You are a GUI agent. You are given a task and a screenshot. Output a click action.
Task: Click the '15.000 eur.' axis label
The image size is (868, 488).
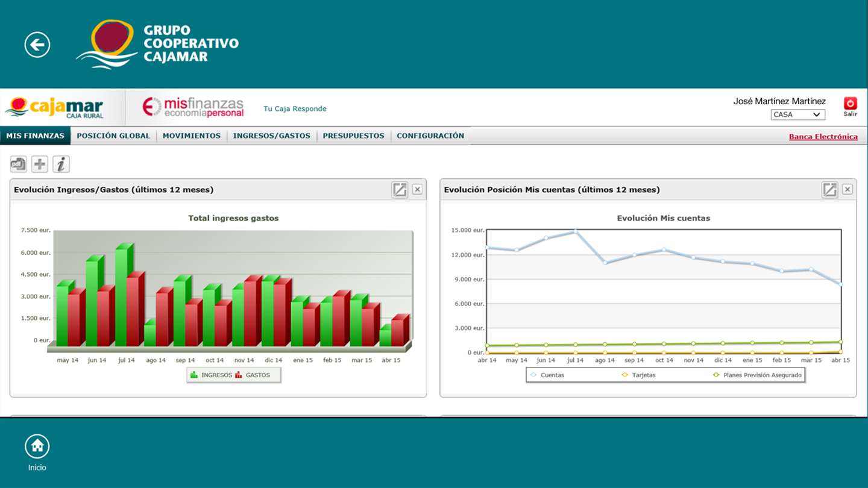[468, 230]
